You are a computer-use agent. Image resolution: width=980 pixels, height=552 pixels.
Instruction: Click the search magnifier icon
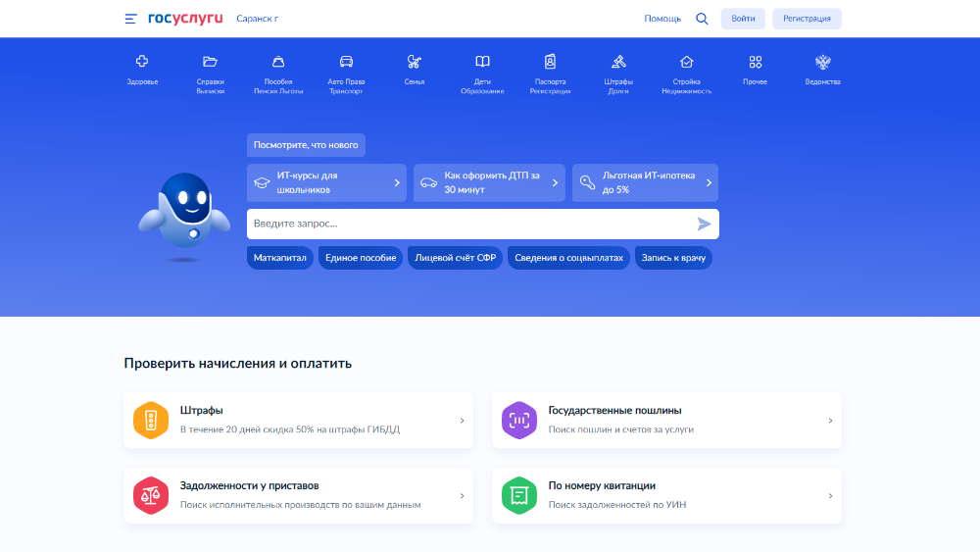(x=702, y=19)
